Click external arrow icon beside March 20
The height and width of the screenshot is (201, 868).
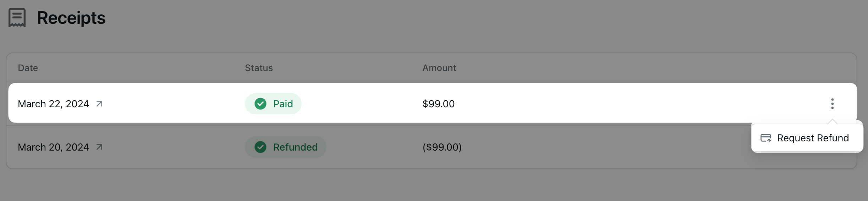pyautogui.click(x=99, y=147)
